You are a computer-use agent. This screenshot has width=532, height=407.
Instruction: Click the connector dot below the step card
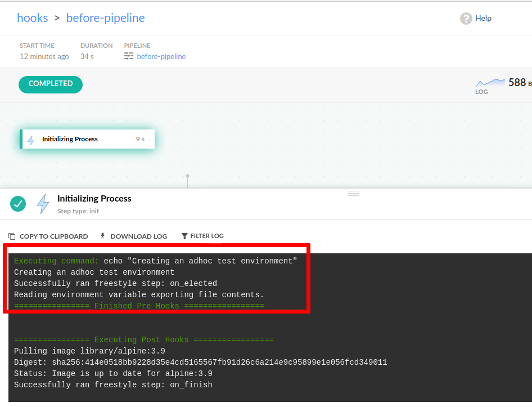(187, 176)
